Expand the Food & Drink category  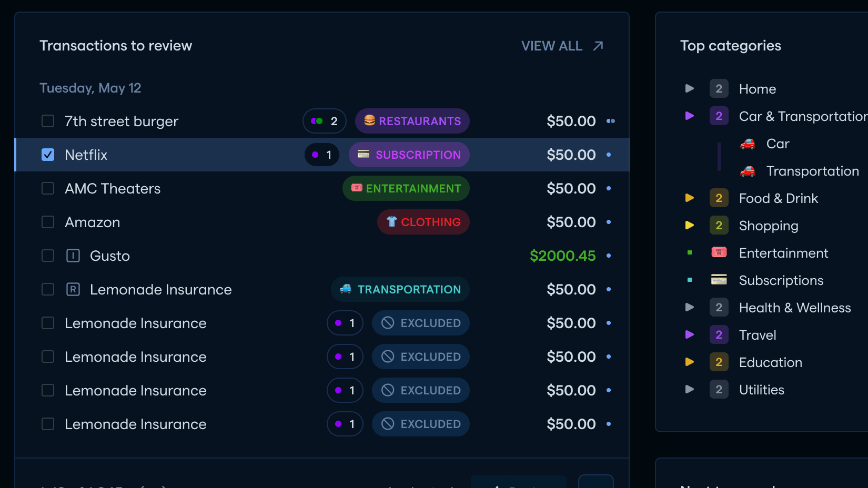pyautogui.click(x=690, y=198)
